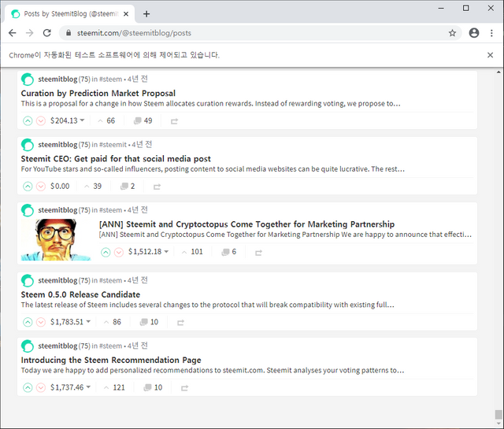
Task: Select the Posts by SteemitBlog tab
Action: click(69, 13)
